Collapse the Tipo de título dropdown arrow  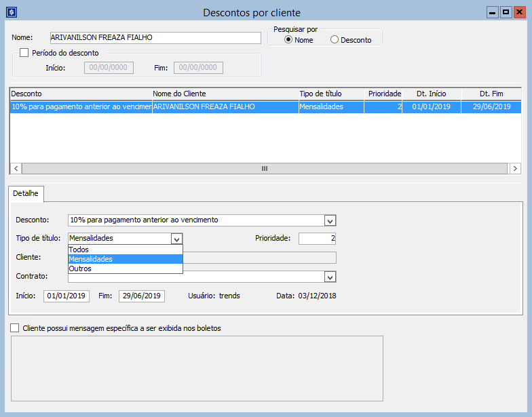point(176,239)
